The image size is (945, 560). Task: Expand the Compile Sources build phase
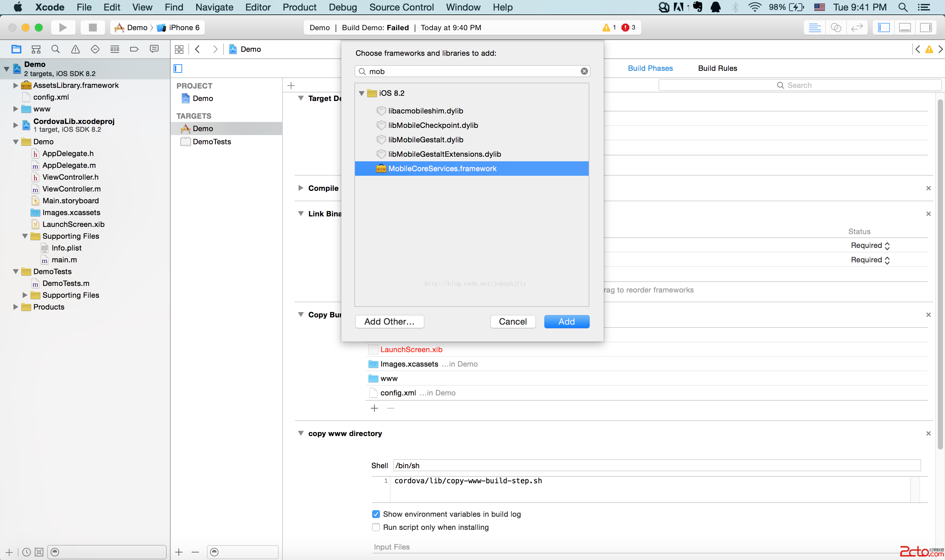point(301,188)
